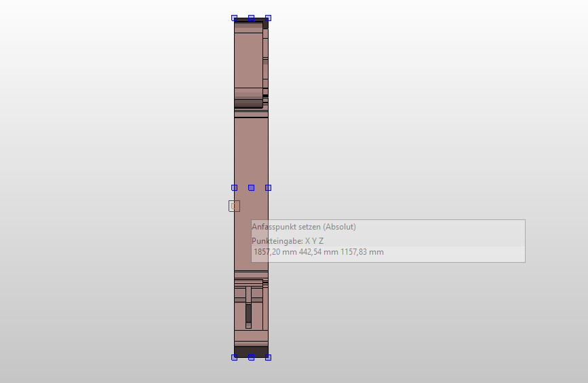Click the 'Punkteingabe: X Y Z' label
Viewport: 588px width, 383px height.
[288, 241]
